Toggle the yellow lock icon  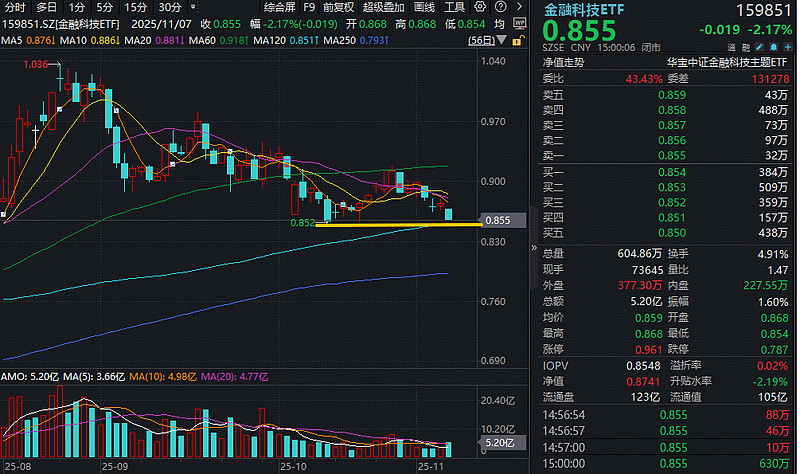(517, 41)
